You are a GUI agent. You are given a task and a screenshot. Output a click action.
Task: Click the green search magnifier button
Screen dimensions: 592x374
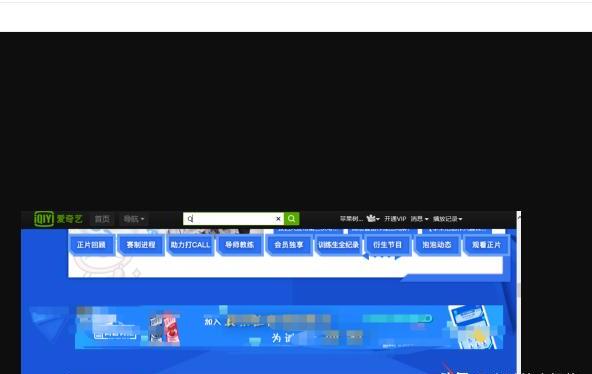(x=291, y=219)
